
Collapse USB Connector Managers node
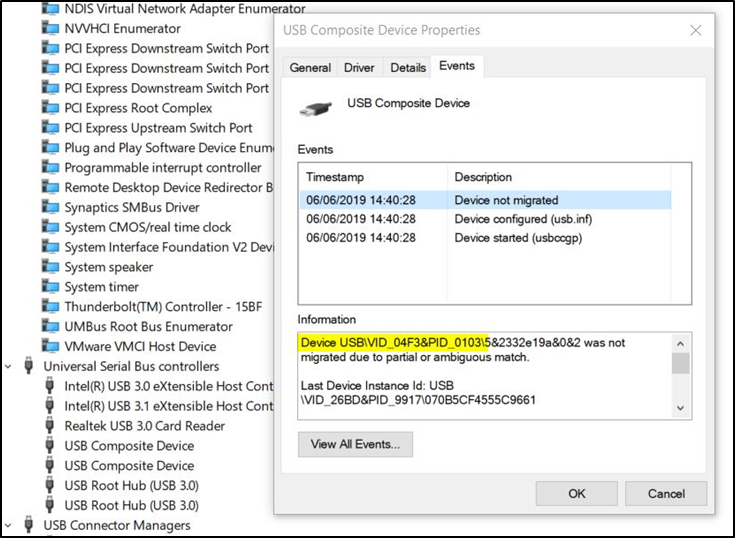click(x=8, y=525)
